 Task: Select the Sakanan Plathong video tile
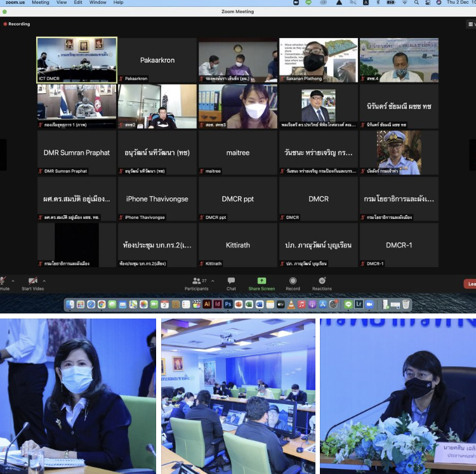click(319, 60)
